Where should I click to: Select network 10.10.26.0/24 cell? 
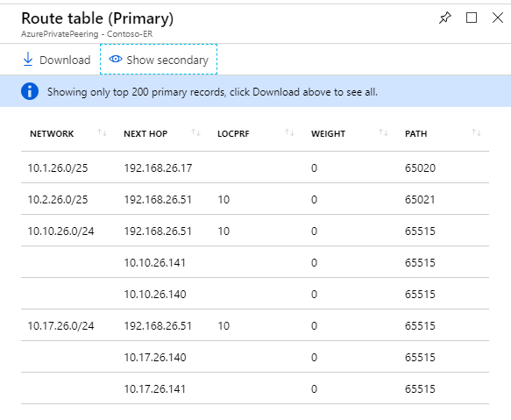click(x=60, y=231)
